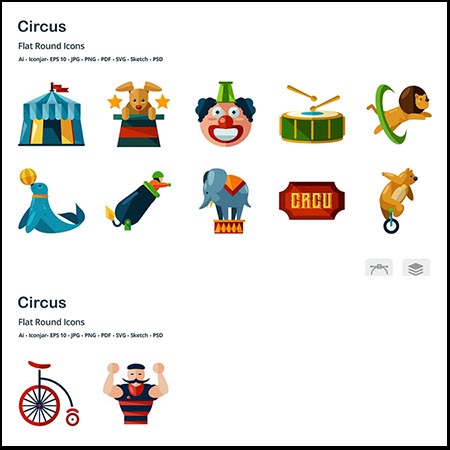450x450 pixels.
Task: Select the rabbit in magic hat icon
Action: click(139, 114)
